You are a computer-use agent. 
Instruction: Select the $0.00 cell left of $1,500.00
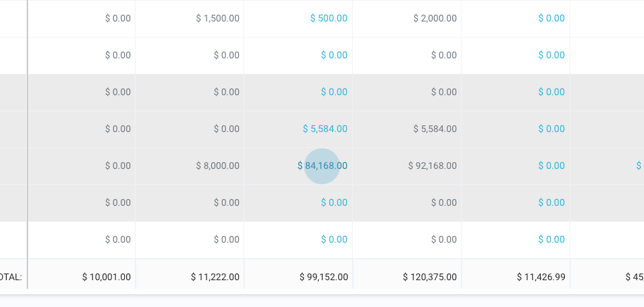point(118,18)
